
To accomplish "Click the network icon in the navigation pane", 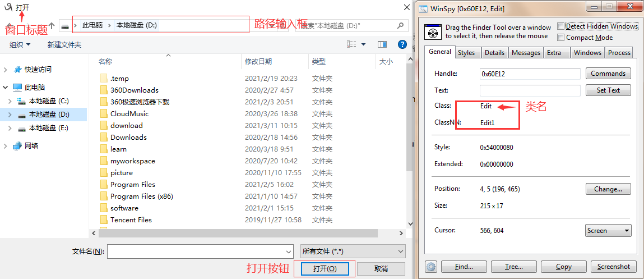I will tap(17, 145).
